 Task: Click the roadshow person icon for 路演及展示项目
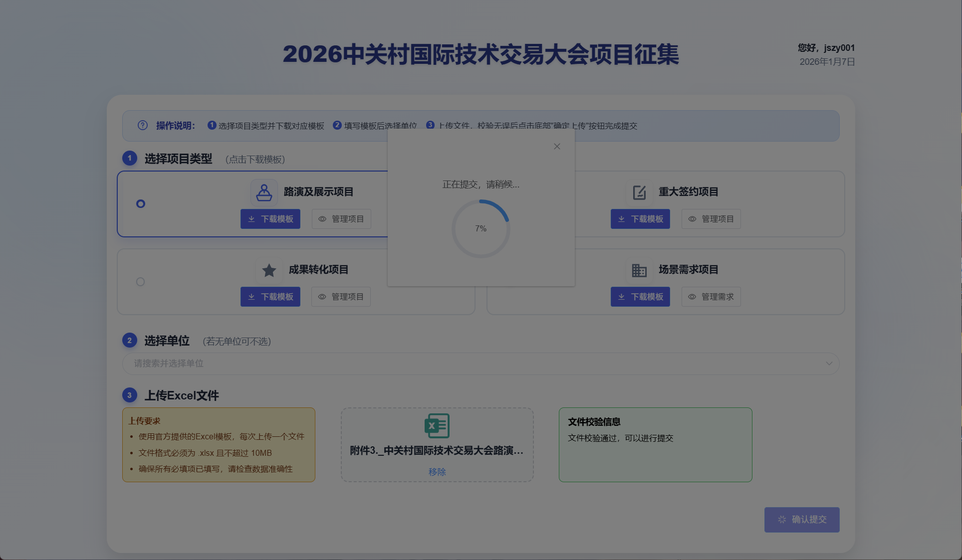(264, 192)
